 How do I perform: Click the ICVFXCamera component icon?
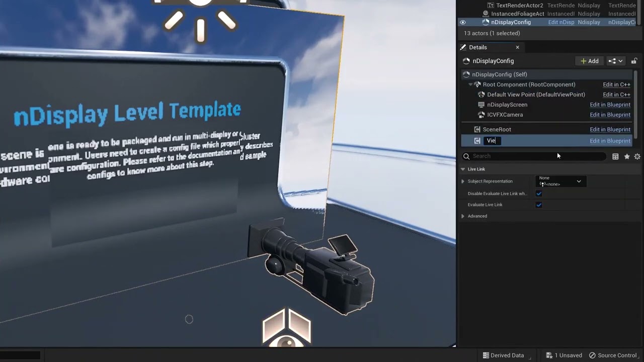pos(481,115)
